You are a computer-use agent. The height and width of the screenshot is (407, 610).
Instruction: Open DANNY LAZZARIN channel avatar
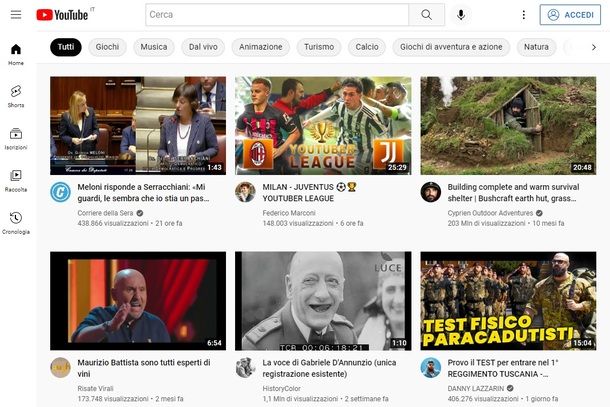coord(431,367)
